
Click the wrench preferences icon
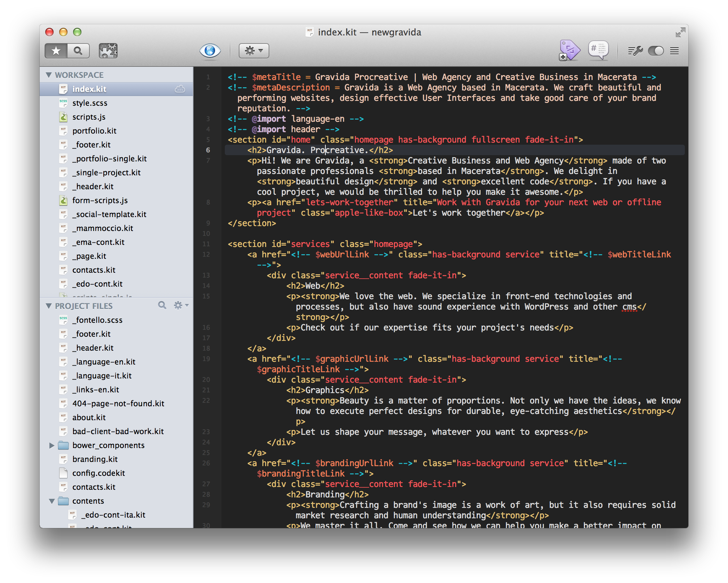coord(635,51)
